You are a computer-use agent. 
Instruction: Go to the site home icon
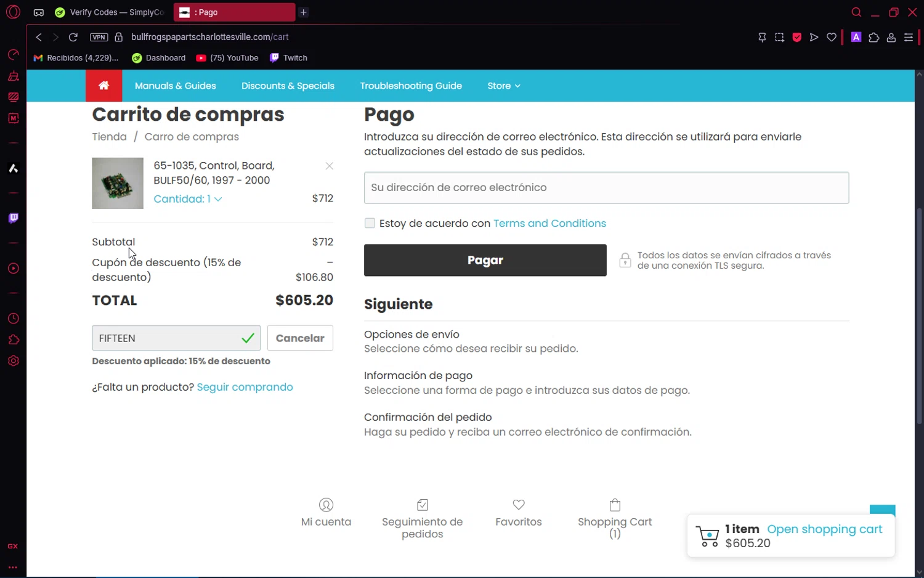103,86
